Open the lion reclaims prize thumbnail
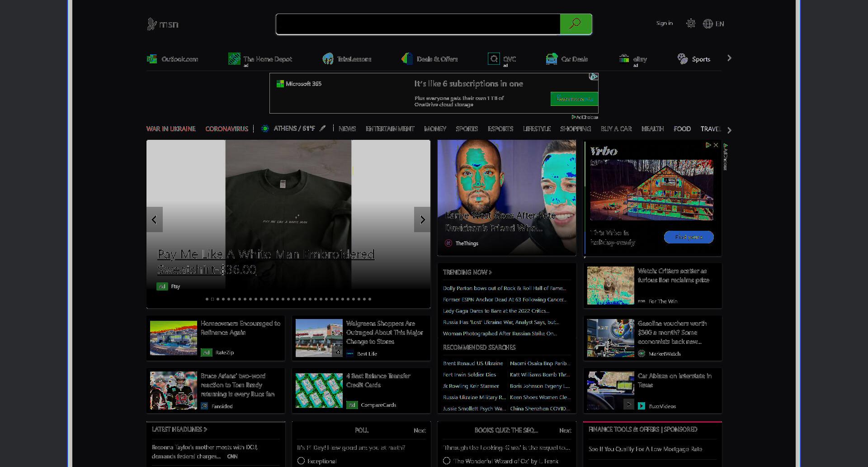Viewport: 868px width, 467px height. (x=610, y=286)
